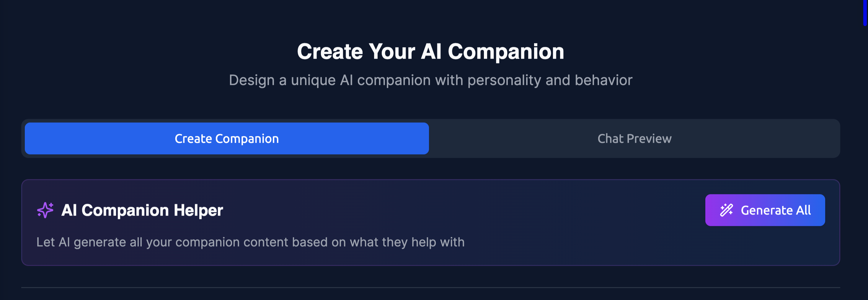Click the subtitle about designing a unique companion
The image size is (868, 300).
point(431,80)
